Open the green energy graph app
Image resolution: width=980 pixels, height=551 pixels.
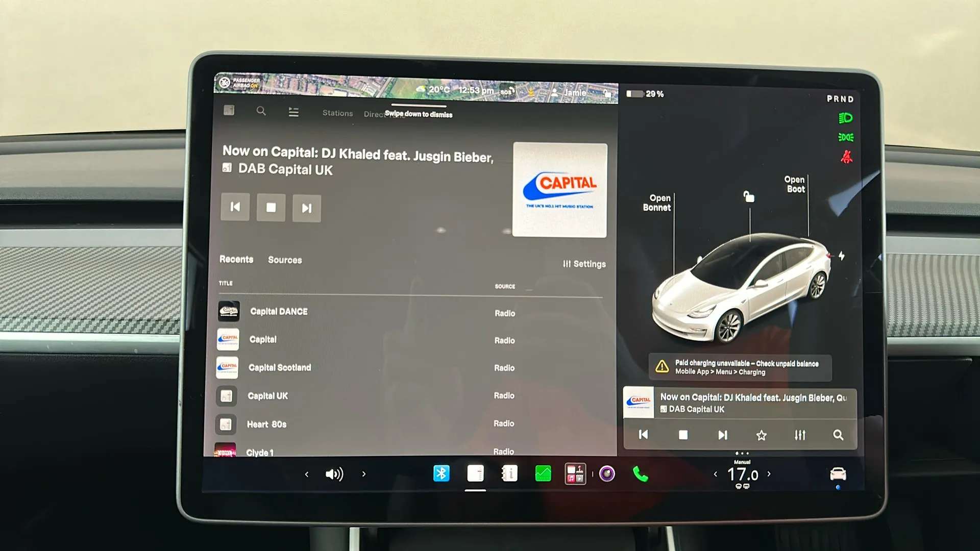pyautogui.click(x=543, y=474)
